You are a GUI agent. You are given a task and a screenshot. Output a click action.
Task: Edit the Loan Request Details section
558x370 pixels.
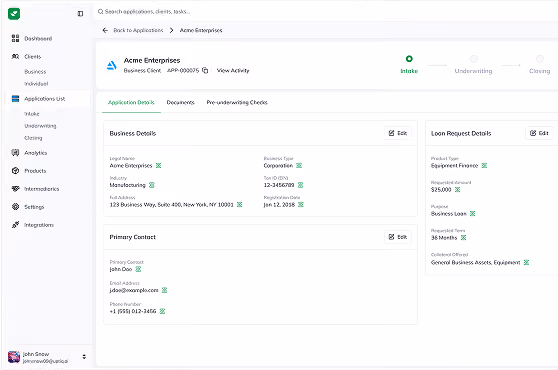tap(539, 133)
